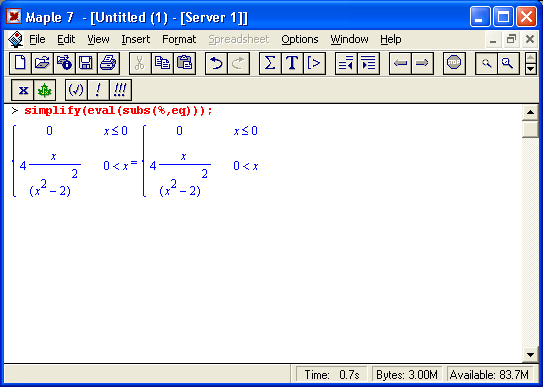The width and height of the screenshot is (543, 387).
Task: Click the simplify command input line
Action: (118, 111)
